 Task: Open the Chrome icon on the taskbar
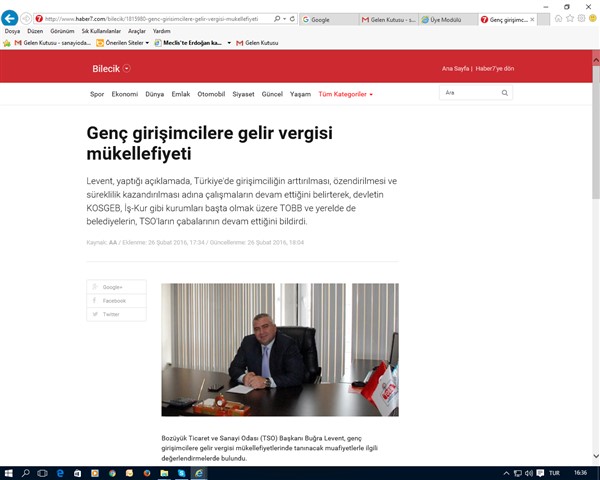[x=112, y=473]
